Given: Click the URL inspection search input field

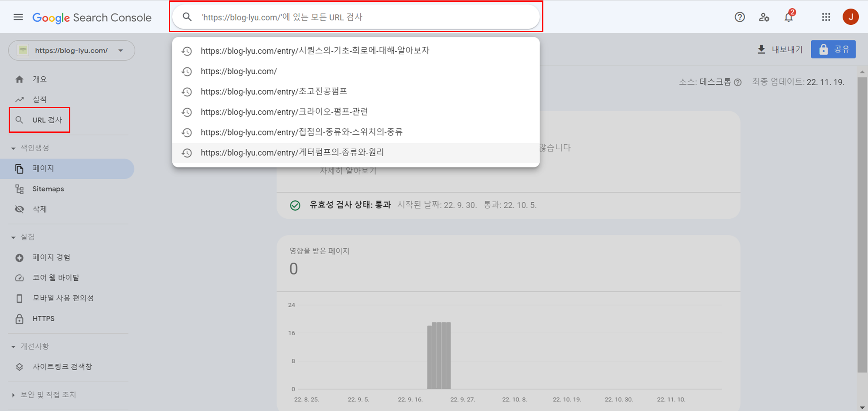Looking at the screenshot, I should [x=356, y=17].
